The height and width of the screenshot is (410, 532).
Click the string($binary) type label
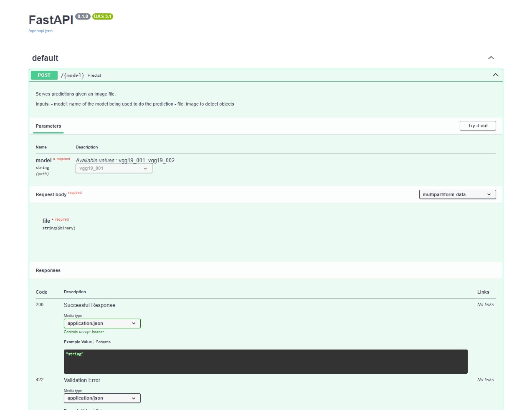coord(59,229)
